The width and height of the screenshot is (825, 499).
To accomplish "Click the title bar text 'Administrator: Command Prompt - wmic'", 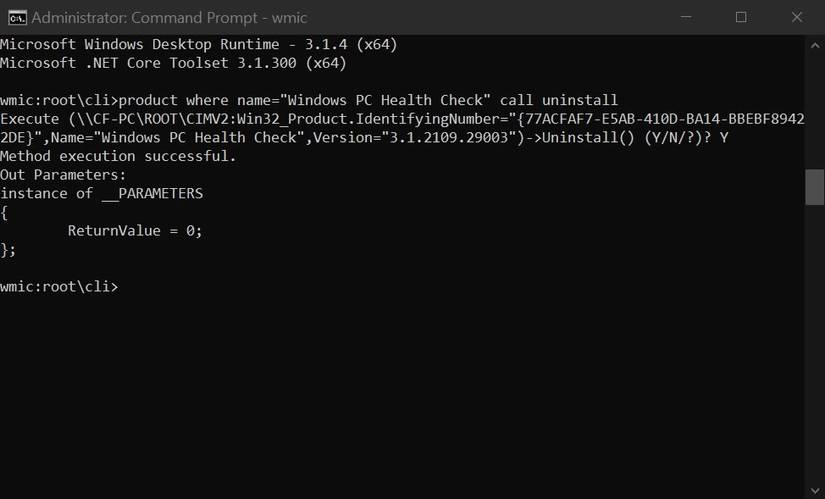I will [x=169, y=18].
